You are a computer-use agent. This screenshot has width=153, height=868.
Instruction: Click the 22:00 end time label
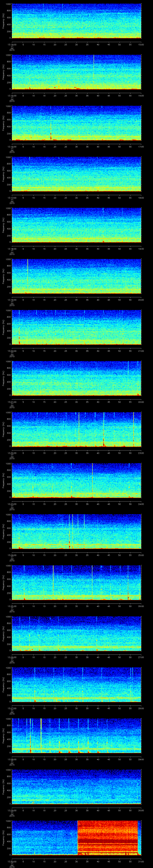point(141,402)
